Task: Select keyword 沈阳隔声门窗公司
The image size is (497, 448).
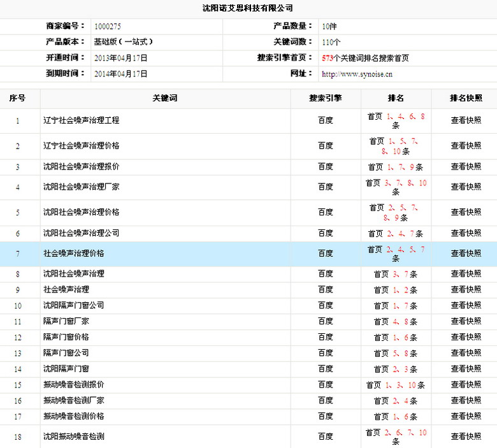Action: pyautogui.click(x=74, y=305)
